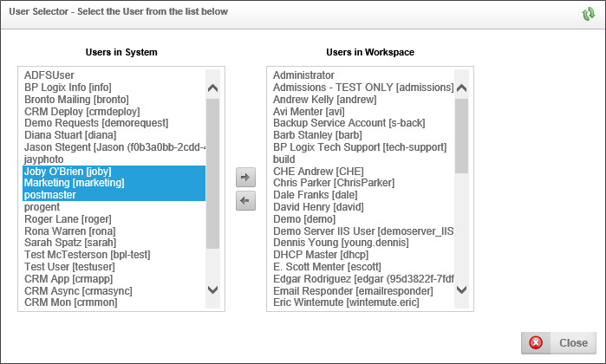Remove users from workspace with left arrow
The image size is (606, 364).
click(x=245, y=201)
